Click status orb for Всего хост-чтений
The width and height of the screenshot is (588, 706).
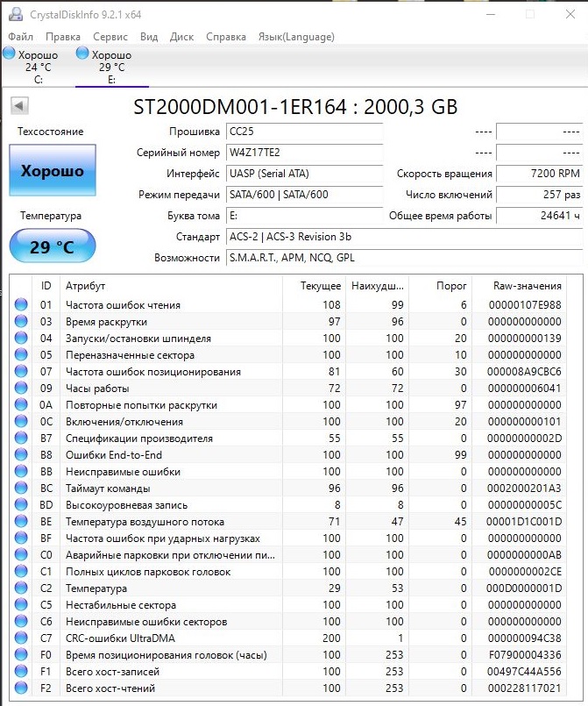(21, 688)
